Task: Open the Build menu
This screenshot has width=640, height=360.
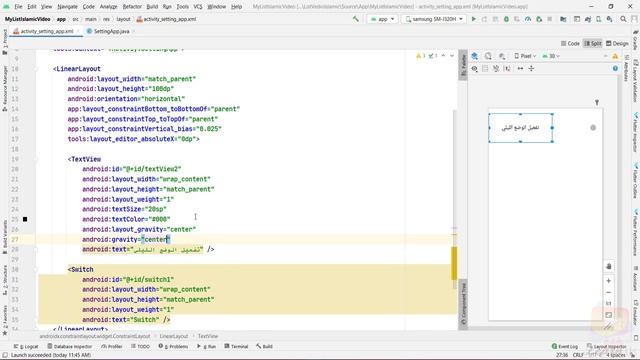Action: click(x=152, y=7)
